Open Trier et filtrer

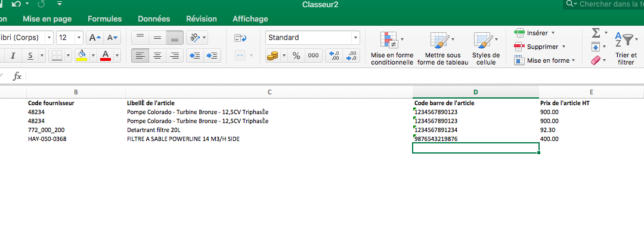point(625,48)
